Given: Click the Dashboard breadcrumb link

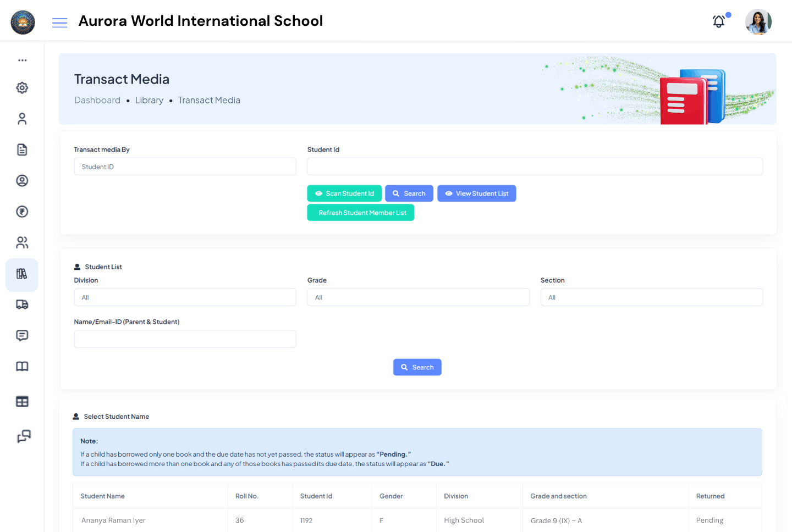Looking at the screenshot, I should click(97, 100).
